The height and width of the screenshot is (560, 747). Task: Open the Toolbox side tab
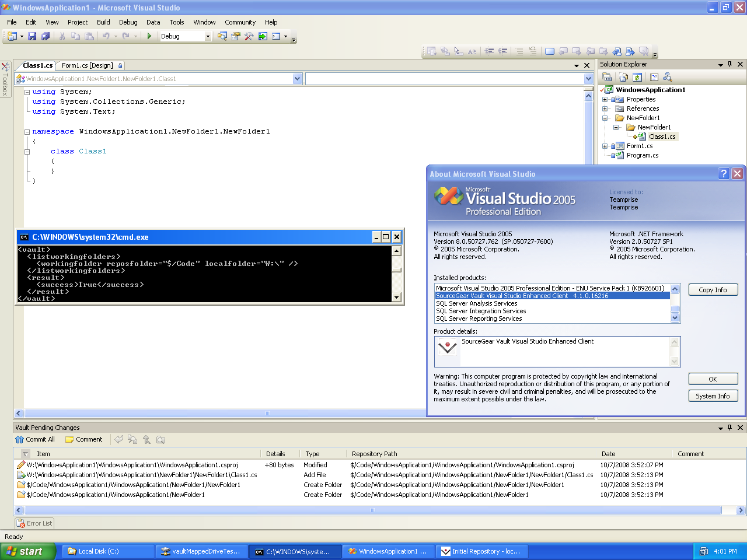5,79
